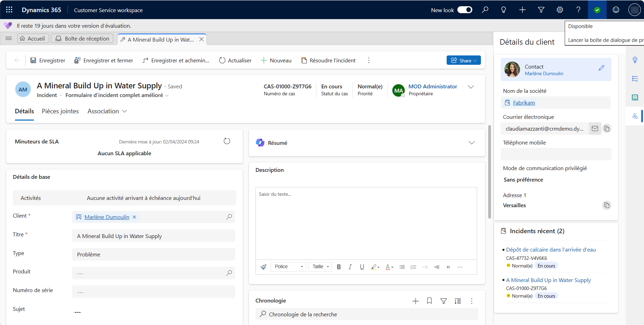Click Enregistrer to save the case
Screen dimensions: 644x325
pos(48,60)
